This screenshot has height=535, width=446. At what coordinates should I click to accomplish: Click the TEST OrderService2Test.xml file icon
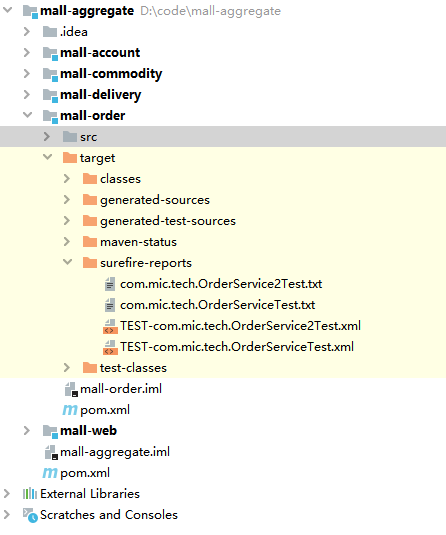point(110,326)
